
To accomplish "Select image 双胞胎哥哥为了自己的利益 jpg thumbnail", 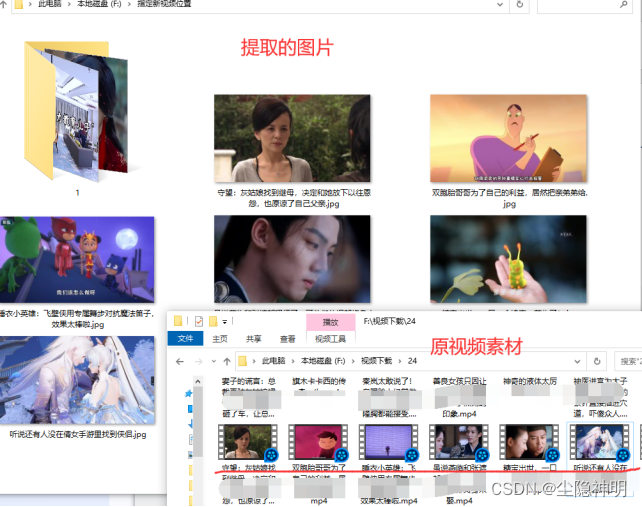I will [509, 138].
